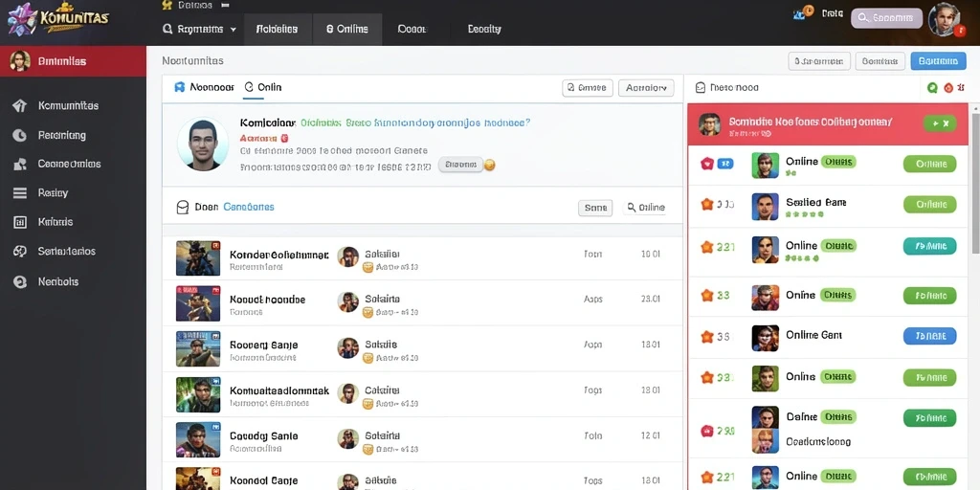980x490 pixels.
Task: Click the blue button on the Online Gam row
Action: click(930, 336)
